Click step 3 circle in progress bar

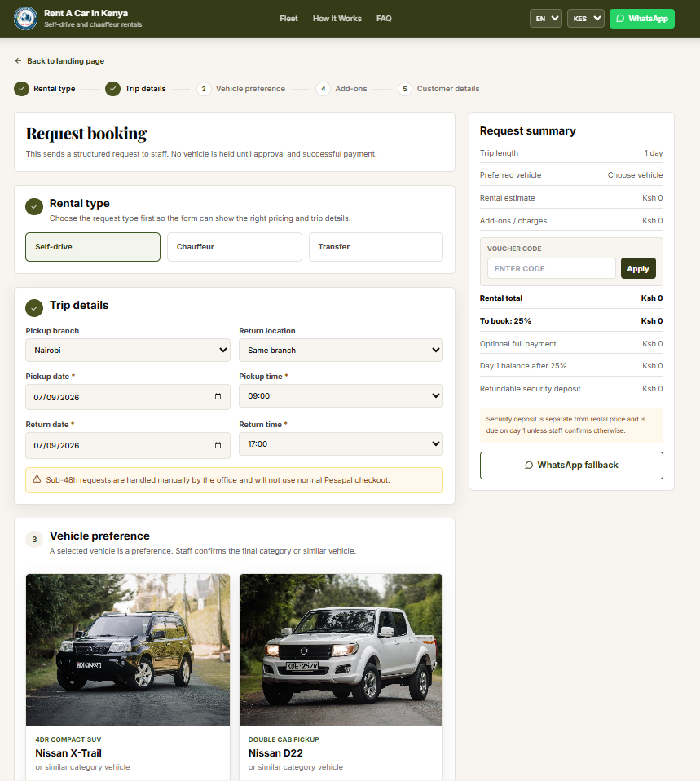[204, 89]
